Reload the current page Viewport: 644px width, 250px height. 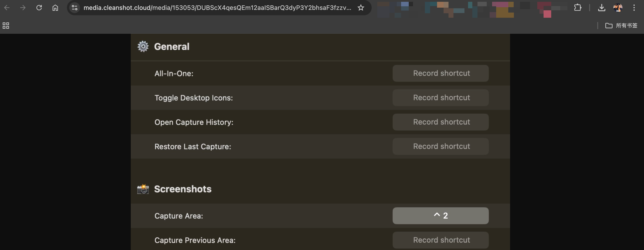(39, 8)
